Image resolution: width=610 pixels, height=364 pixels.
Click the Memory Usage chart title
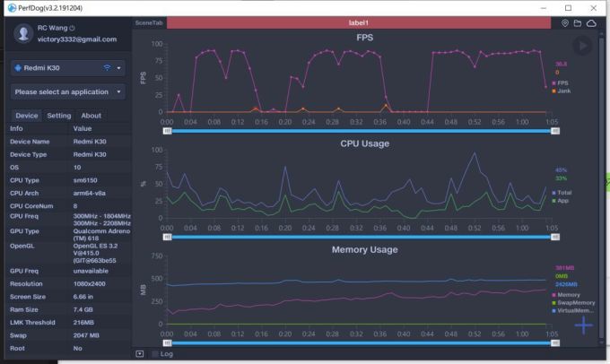coord(364,249)
